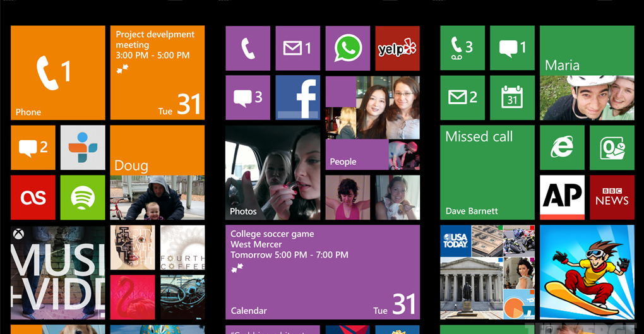Launch the WhatsApp tile

click(x=348, y=49)
